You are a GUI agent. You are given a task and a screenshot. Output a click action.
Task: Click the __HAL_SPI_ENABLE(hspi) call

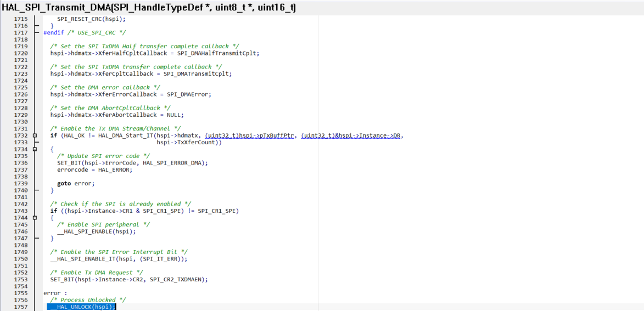point(96,231)
